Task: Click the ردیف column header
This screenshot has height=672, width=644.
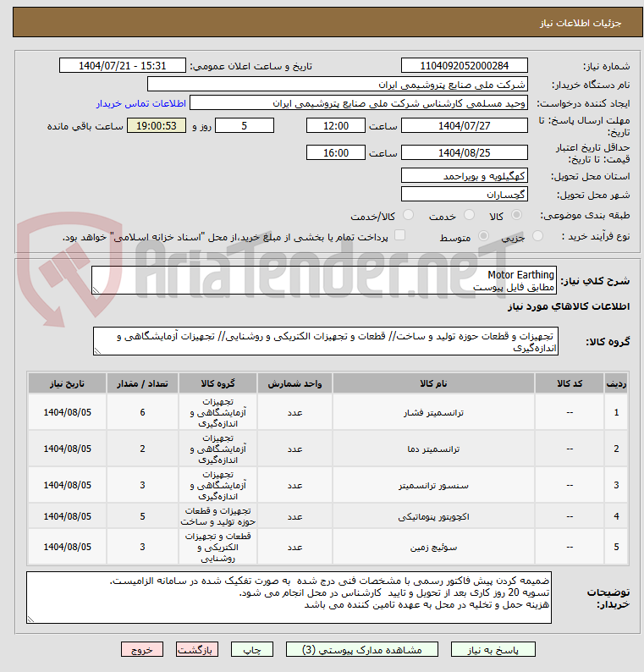Action: (x=616, y=383)
